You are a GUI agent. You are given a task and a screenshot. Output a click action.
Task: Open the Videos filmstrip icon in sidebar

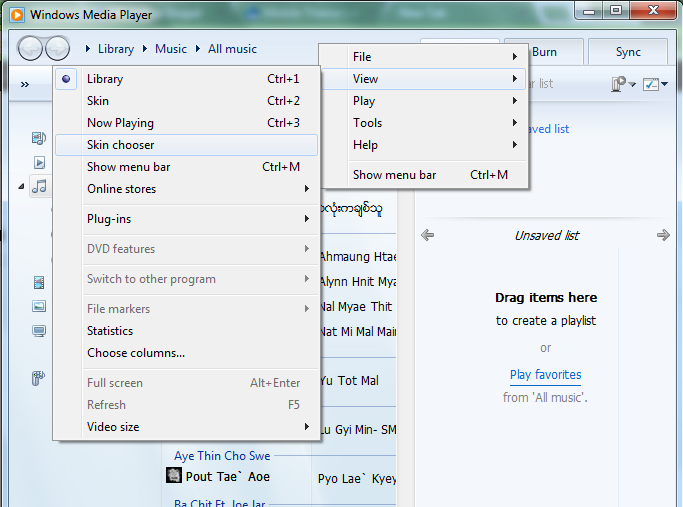pos(39,282)
